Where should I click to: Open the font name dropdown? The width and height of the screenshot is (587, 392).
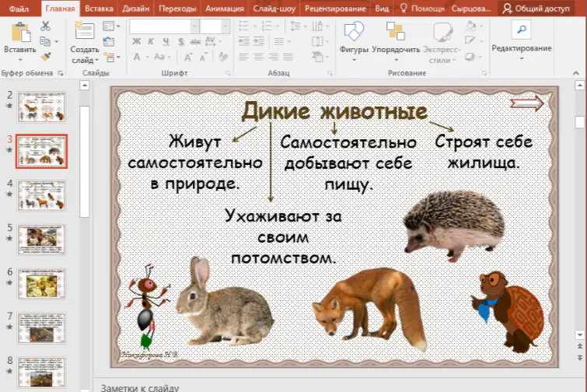[x=194, y=26]
